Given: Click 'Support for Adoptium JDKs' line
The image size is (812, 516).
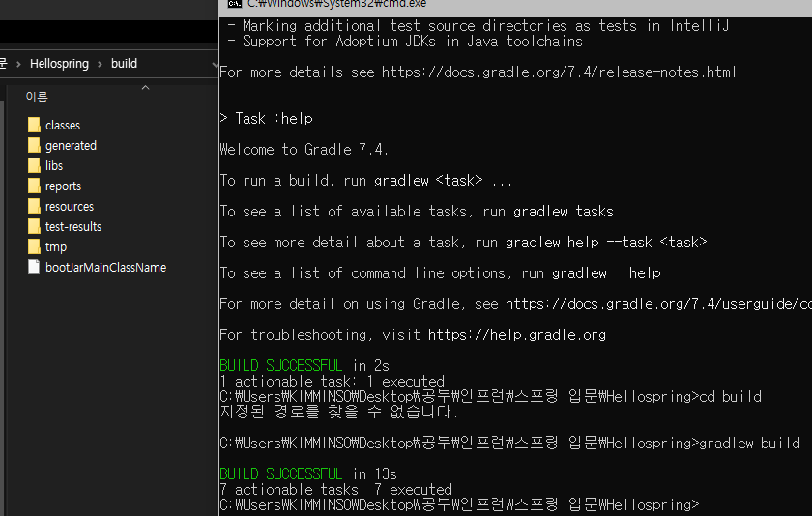Looking at the screenshot, I should point(405,41).
